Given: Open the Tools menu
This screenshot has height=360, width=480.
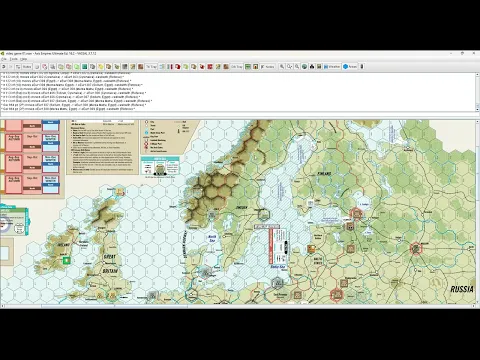Looking at the screenshot, I should 13,59.
